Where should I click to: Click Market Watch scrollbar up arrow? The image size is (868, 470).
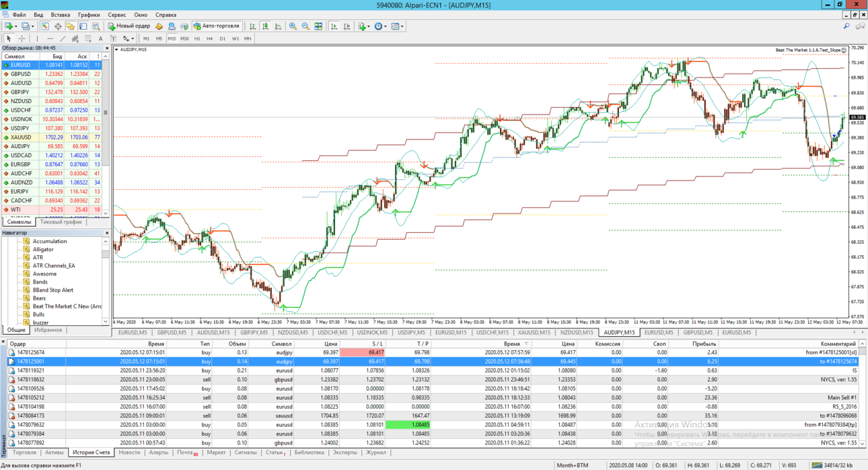[106, 57]
